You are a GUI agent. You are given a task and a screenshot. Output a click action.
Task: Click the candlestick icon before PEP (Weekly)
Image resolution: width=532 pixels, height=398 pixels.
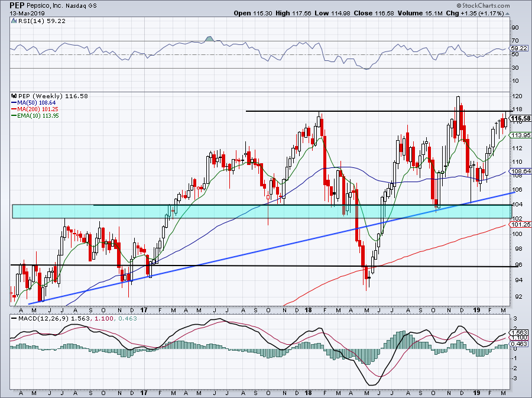coord(14,96)
